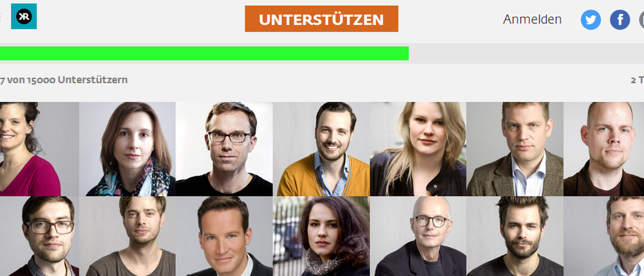The width and height of the screenshot is (644, 276).
Task: Select portrait of woman with colorful scarf
Action: [x=128, y=149]
